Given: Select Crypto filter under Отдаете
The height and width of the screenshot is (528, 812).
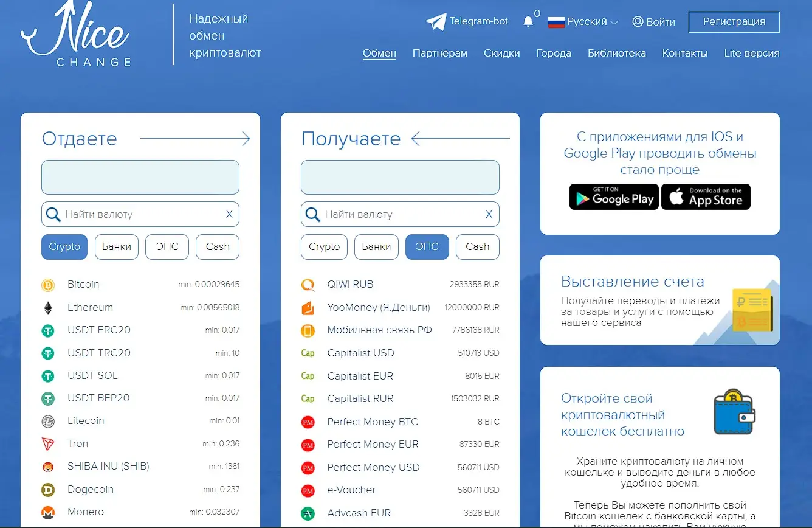Looking at the screenshot, I should [64, 247].
